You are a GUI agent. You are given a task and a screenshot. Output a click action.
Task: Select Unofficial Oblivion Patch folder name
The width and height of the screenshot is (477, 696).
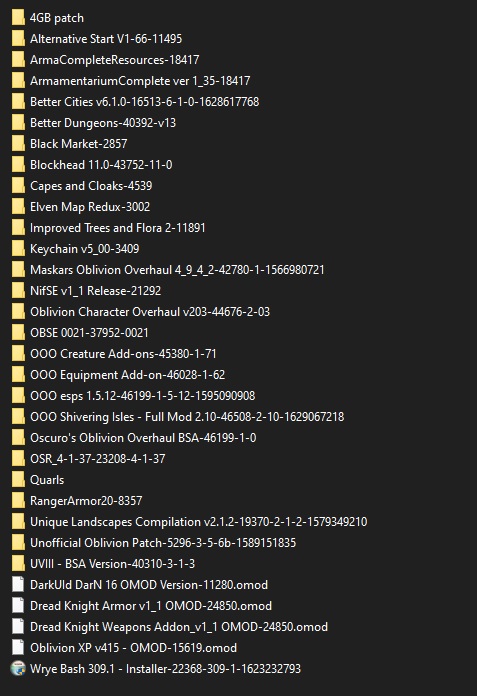coord(163,543)
